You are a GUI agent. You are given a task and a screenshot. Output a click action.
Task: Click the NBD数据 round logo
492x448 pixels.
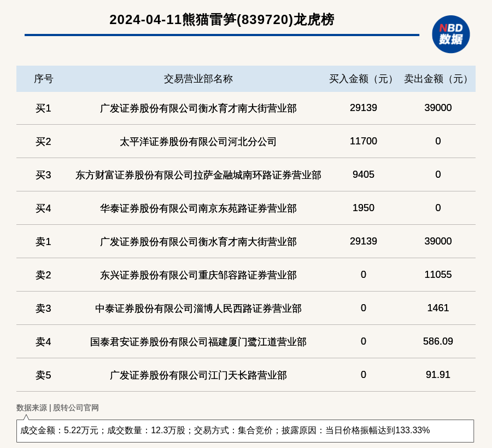[x=450, y=34]
